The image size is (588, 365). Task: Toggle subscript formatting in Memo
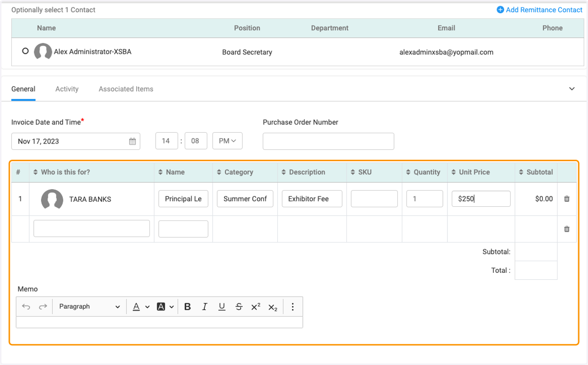(x=273, y=307)
